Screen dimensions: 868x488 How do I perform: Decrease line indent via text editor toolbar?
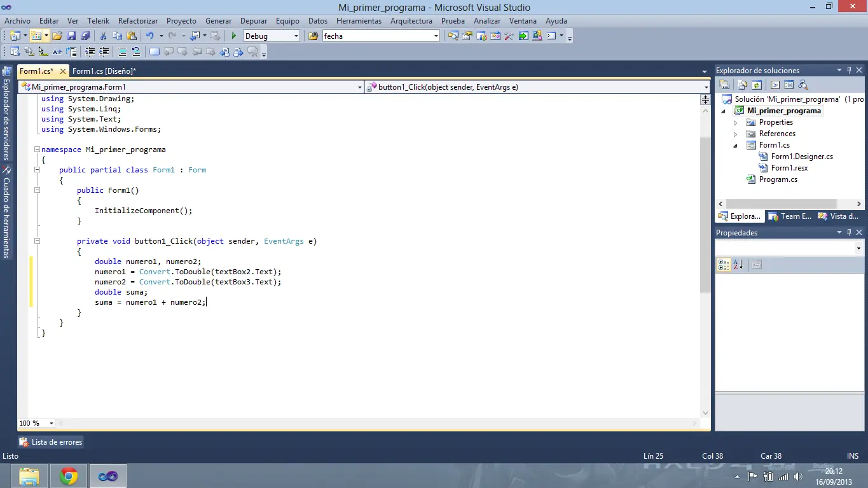90,52
